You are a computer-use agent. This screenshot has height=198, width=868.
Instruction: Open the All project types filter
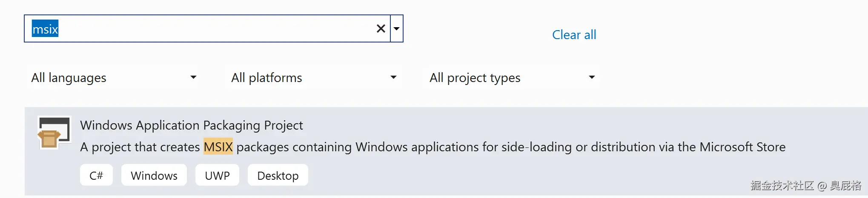coord(511,77)
